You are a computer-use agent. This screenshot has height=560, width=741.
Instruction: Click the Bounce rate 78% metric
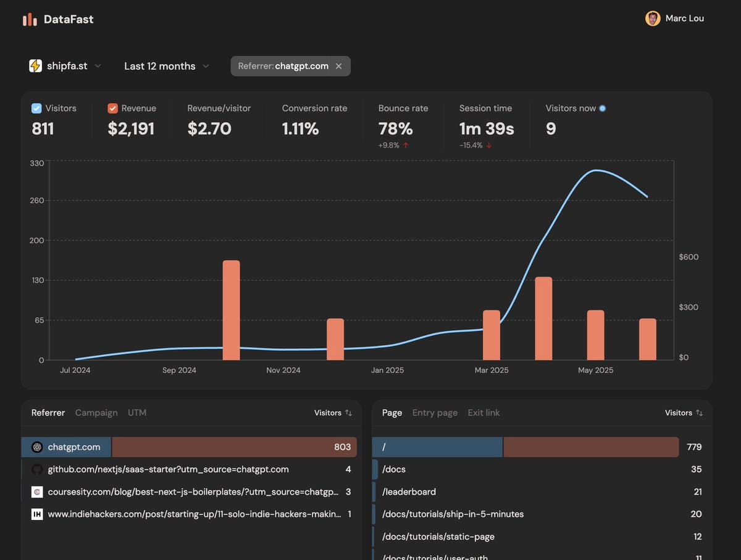point(403,126)
